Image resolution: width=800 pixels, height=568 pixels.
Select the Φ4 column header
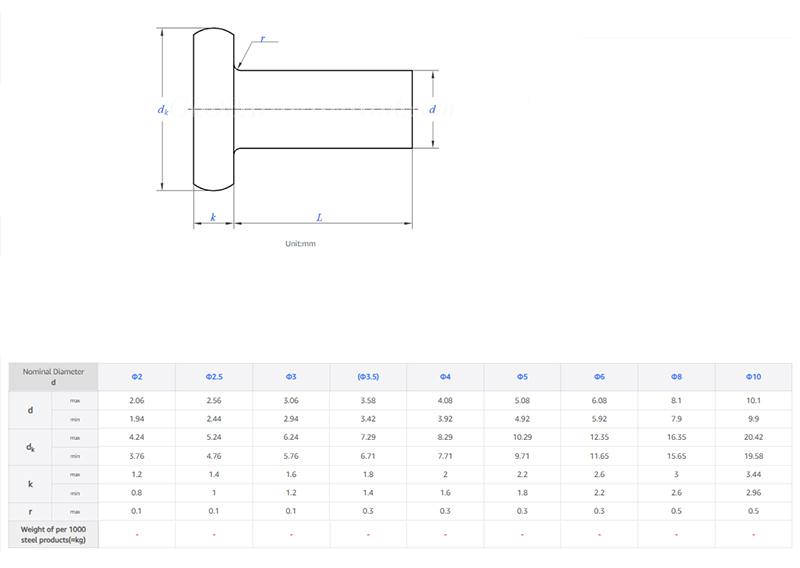[445, 376]
